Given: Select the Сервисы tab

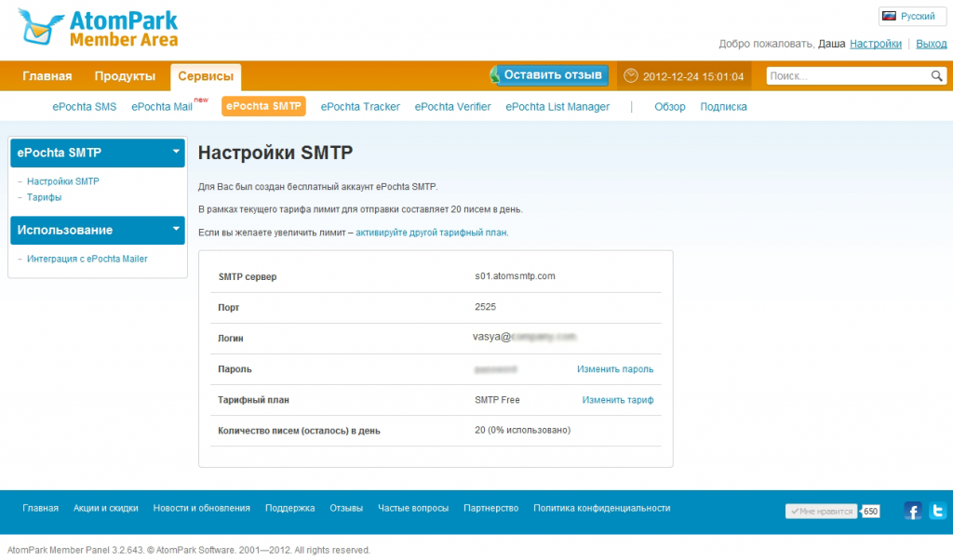Looking at the screenshot, I should pos(206,76).
